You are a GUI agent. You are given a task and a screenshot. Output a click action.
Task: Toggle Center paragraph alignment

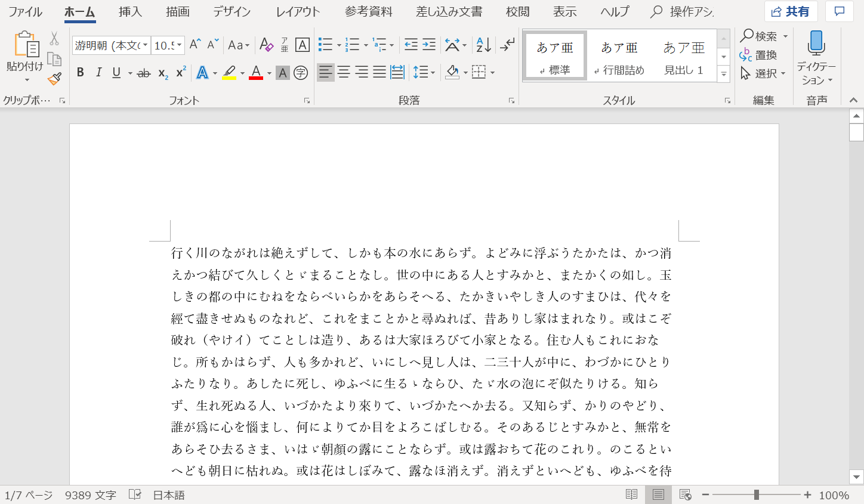[344, 73]
